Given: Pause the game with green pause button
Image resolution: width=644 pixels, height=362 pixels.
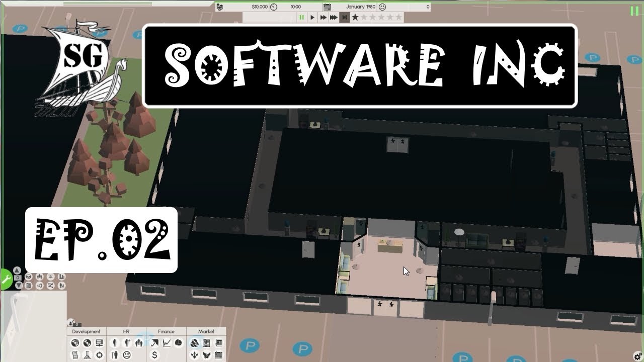Looking at the screenshot, I should [x=302, y=17].
